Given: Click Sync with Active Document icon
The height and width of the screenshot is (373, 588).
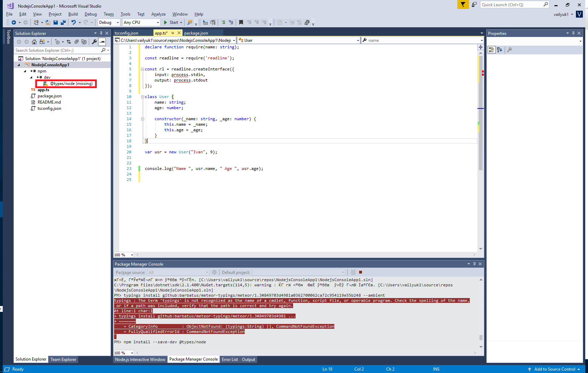Looking at the screenshot, I should (69, 42).
